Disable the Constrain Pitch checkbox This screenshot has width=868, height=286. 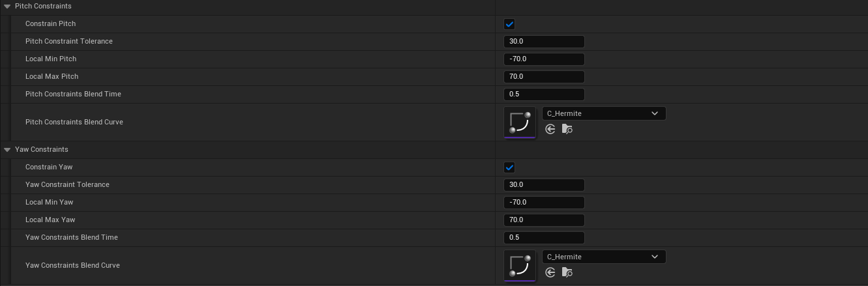(509, 24)
